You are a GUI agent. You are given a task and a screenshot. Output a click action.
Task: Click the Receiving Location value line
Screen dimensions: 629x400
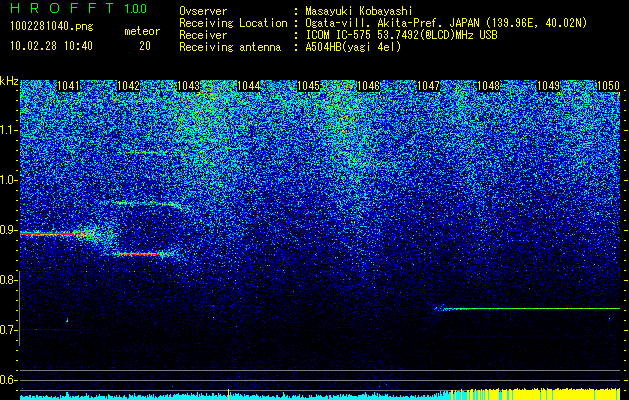(446, 23)
